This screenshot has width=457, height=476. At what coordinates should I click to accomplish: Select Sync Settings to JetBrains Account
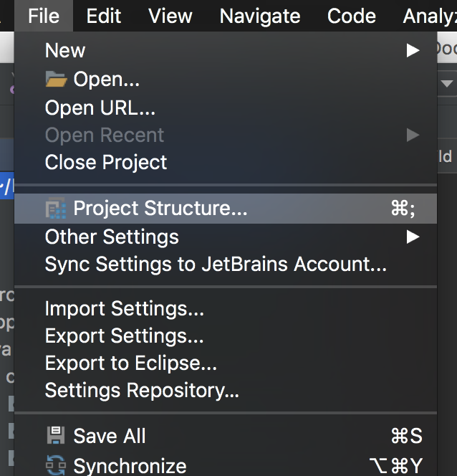216,265
